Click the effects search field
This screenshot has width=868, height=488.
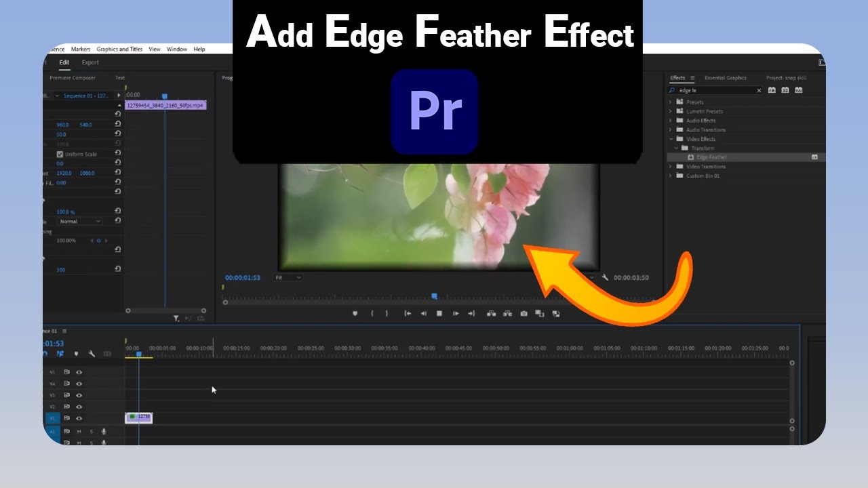pos(715,90)
